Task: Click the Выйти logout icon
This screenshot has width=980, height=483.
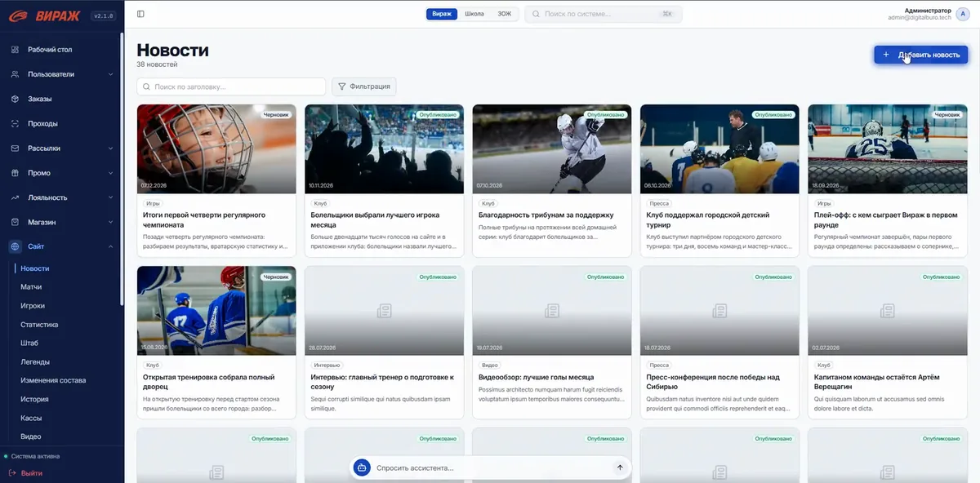Action: 11,473
